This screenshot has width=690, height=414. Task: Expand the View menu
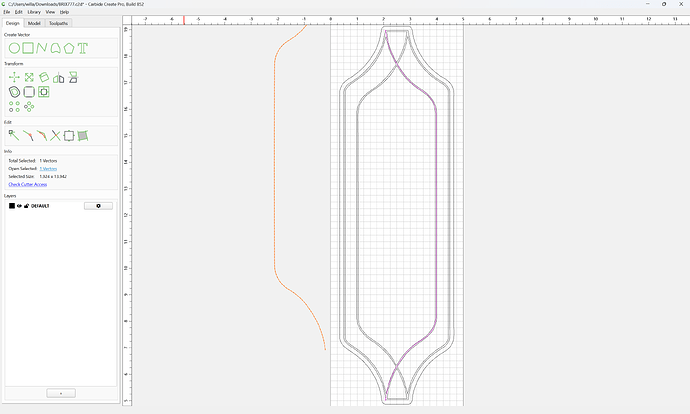pyautogui.click(x=50, y=12)
